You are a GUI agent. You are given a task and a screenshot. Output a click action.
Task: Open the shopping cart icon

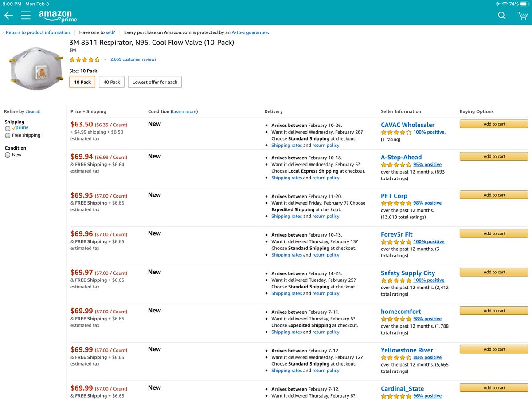pos(522,16)
